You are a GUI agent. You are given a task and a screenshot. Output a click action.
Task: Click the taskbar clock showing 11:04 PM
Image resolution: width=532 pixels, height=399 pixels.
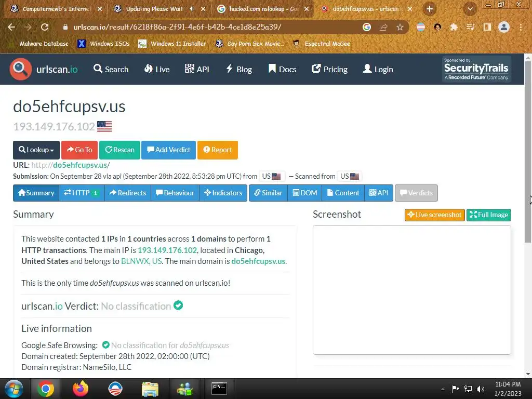coord(508,389)
